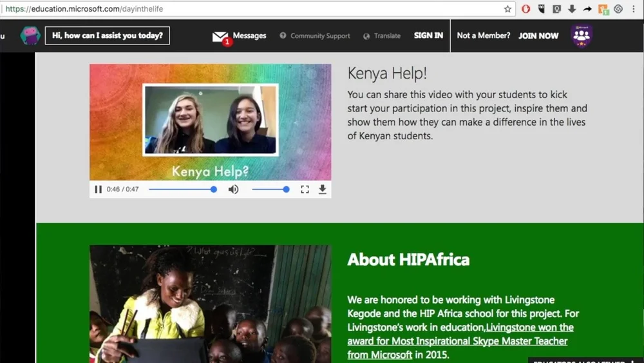This screenshot has height=363, width=644.
Task: Click the right-arrow extension icon
Action: tap(587, 9)
